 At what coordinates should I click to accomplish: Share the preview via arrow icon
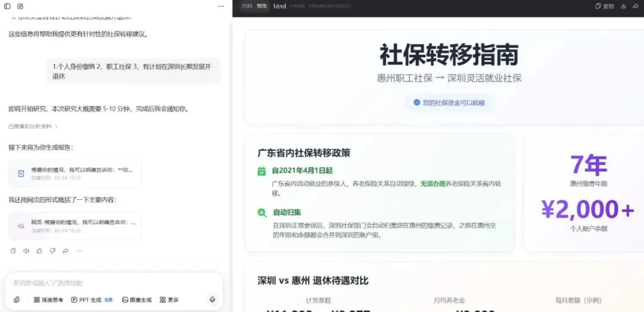point(636,6)
